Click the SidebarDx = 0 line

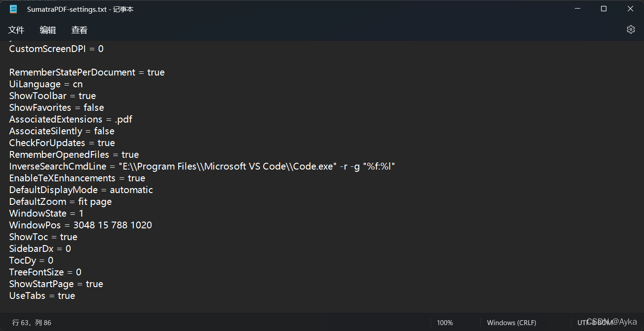pyautogui.click(x=40, y=249)
